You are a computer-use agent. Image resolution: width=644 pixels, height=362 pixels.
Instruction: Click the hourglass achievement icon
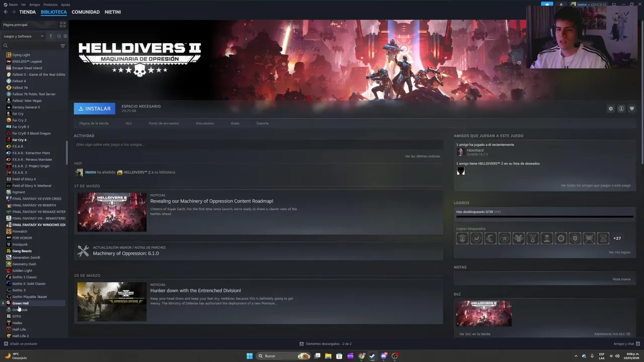[x=603, y=238]
